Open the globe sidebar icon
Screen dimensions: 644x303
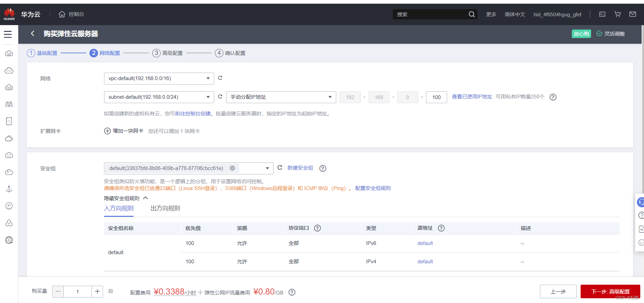pos(9,240)
